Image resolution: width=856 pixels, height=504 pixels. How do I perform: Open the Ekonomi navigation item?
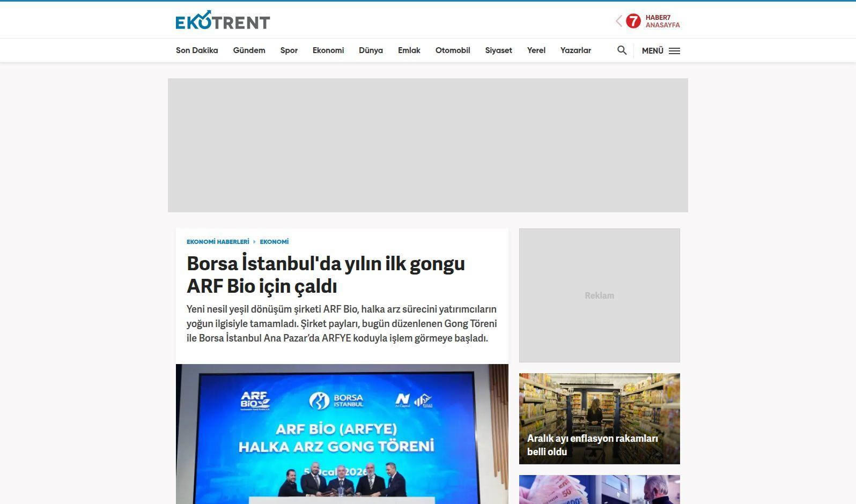328,50
